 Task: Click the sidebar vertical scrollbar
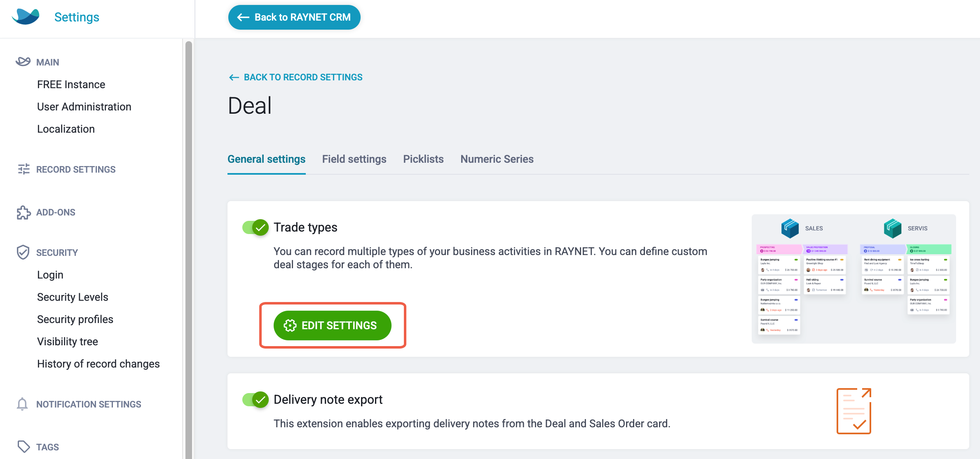pyautogui.click(x=189, y=250)
